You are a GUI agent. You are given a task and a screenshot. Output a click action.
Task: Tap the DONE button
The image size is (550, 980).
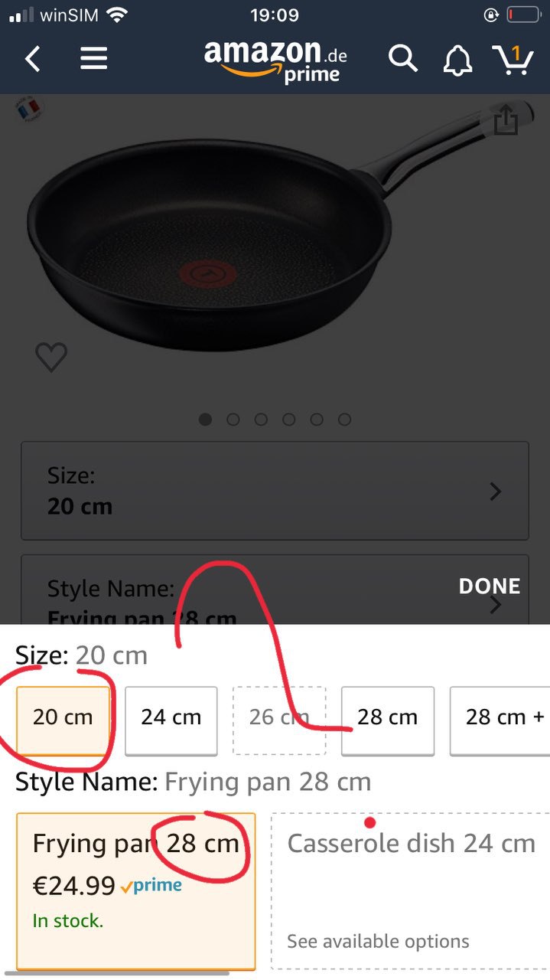(x=490, y=586)
